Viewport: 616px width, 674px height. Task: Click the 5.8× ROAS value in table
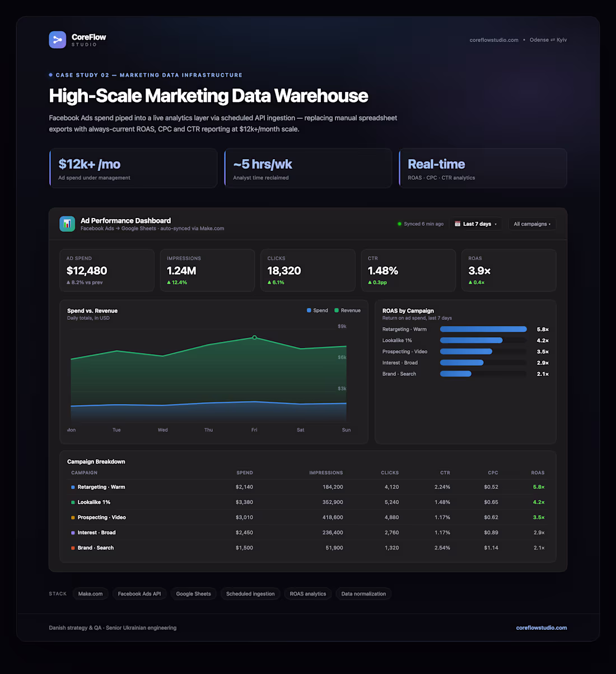coord(539,487)
